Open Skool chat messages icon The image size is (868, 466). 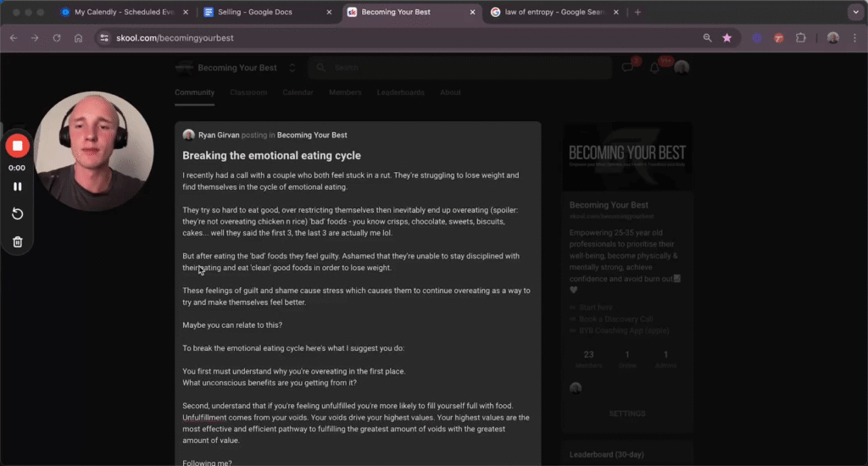627,68
